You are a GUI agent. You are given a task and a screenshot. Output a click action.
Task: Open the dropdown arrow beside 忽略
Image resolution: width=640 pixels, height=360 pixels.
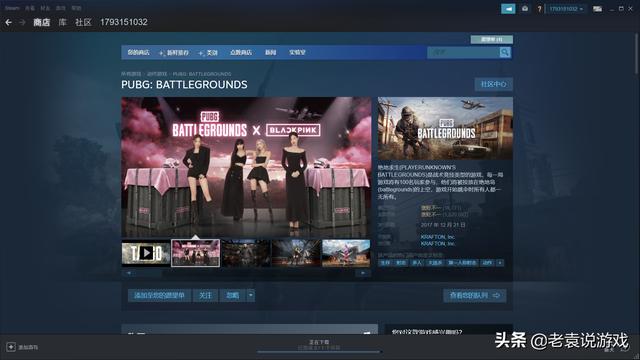pyautogui.click(x=251, y=296)
